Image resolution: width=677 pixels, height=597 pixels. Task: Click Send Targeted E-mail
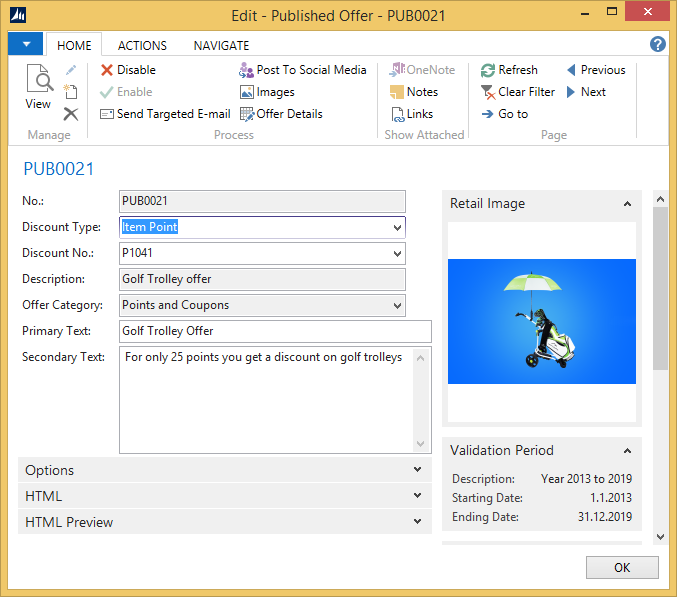pos(165,114)
